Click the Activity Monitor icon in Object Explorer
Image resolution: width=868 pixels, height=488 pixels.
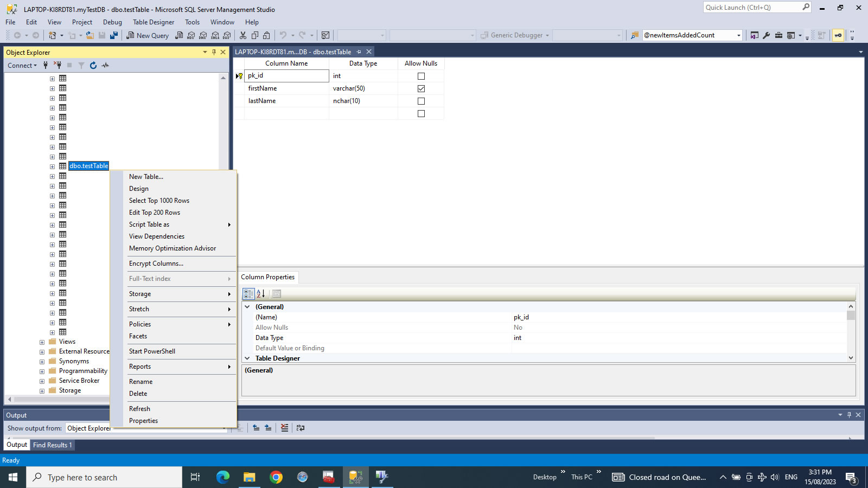coord(105,65)
